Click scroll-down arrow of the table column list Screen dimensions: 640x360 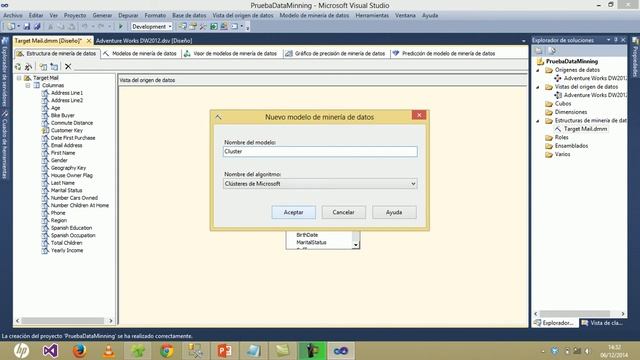pos(356,245)
